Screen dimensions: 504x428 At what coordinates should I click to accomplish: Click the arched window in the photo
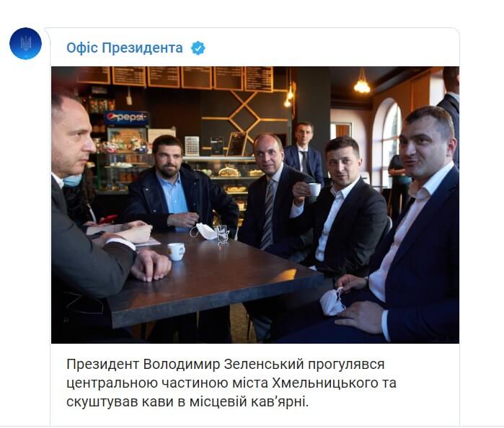click(x=389, y=139)
